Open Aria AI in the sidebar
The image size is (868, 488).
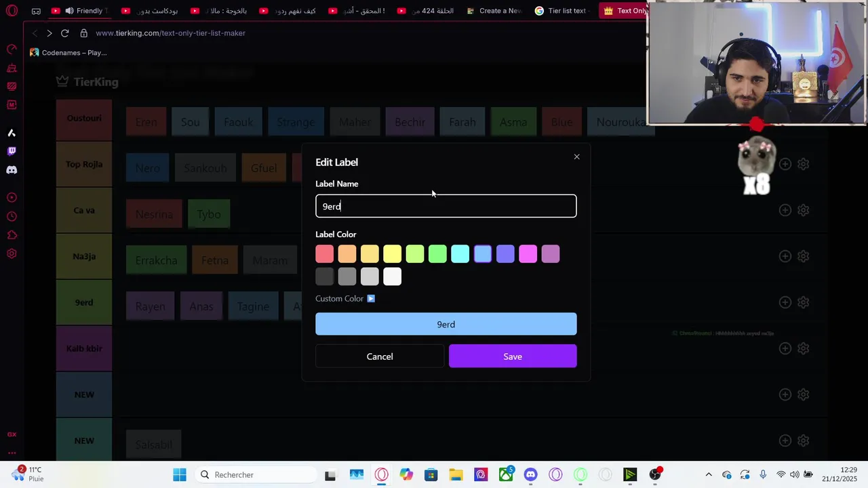tap(12, 133)
